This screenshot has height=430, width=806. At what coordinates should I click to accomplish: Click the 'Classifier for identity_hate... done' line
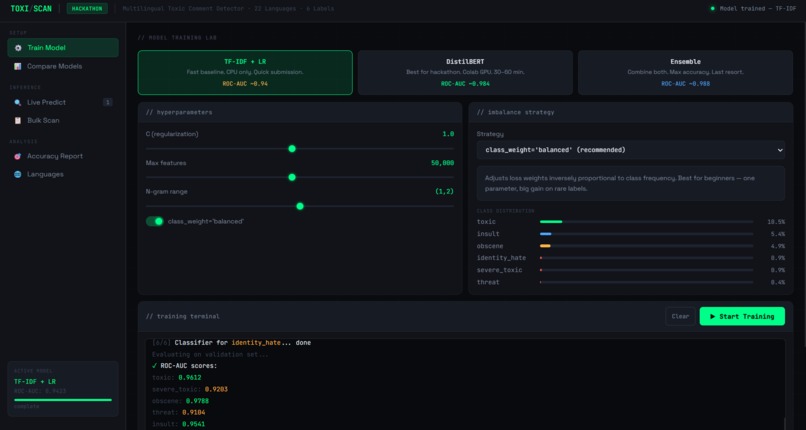(243, 343)
